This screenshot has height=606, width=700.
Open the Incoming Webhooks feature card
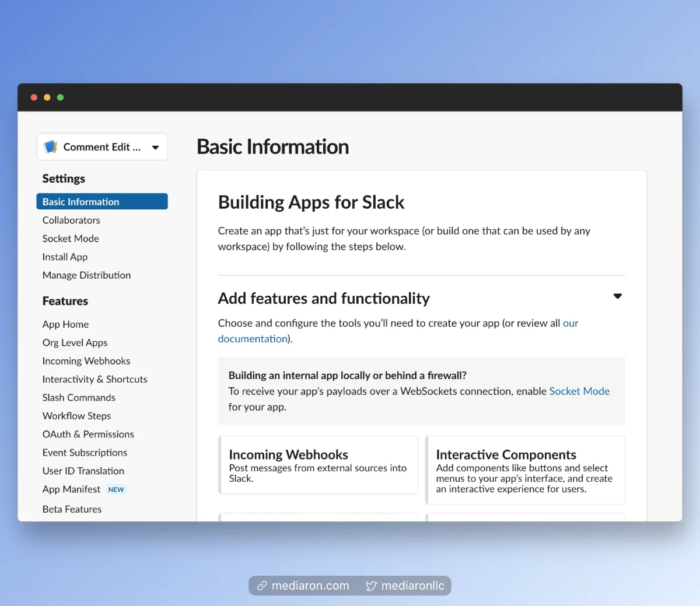click(x=318, y=465)
